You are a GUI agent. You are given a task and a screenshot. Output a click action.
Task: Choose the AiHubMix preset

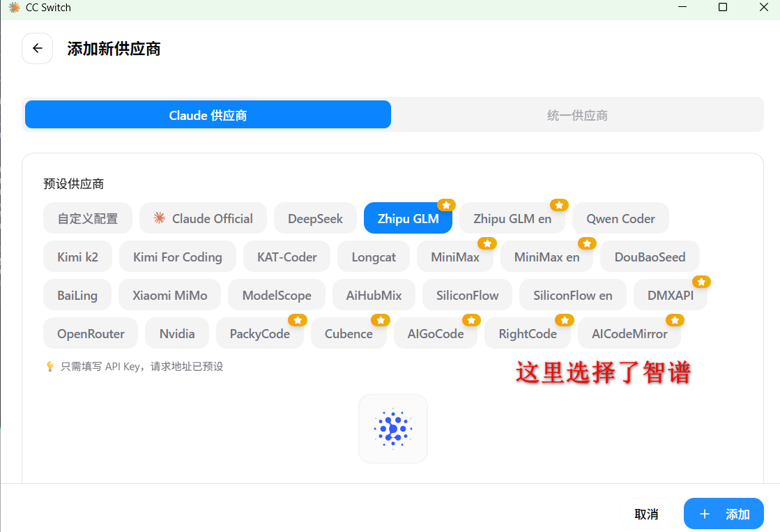click(374, 295)
